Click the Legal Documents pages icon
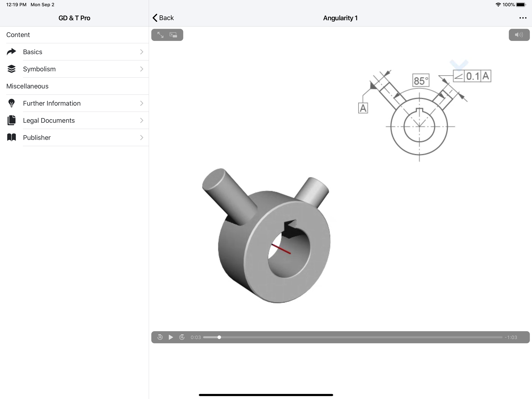This screenshot has height=399, width=532. point(11,120)
